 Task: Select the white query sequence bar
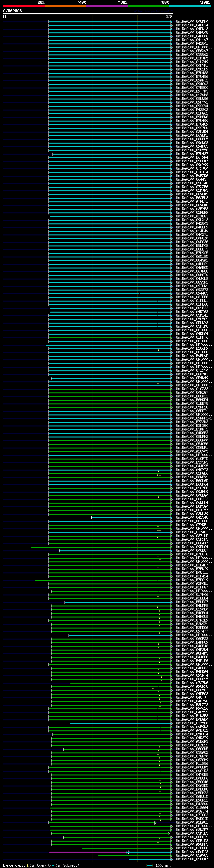pos(88,14)
